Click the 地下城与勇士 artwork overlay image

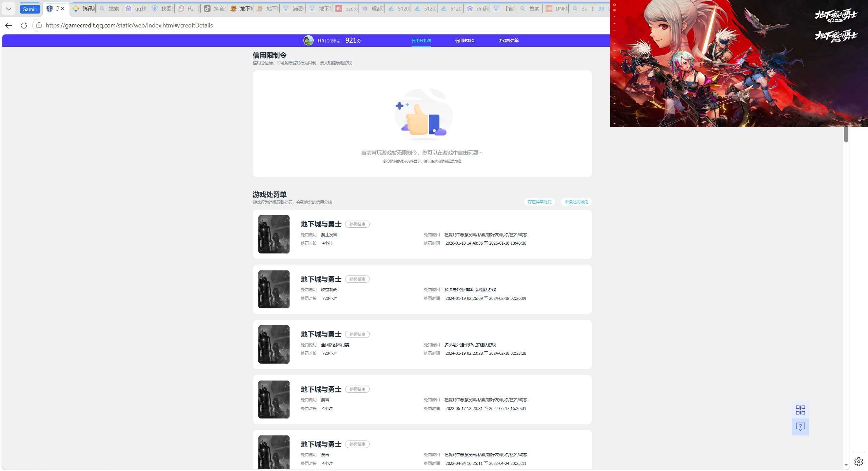[739, 63]
